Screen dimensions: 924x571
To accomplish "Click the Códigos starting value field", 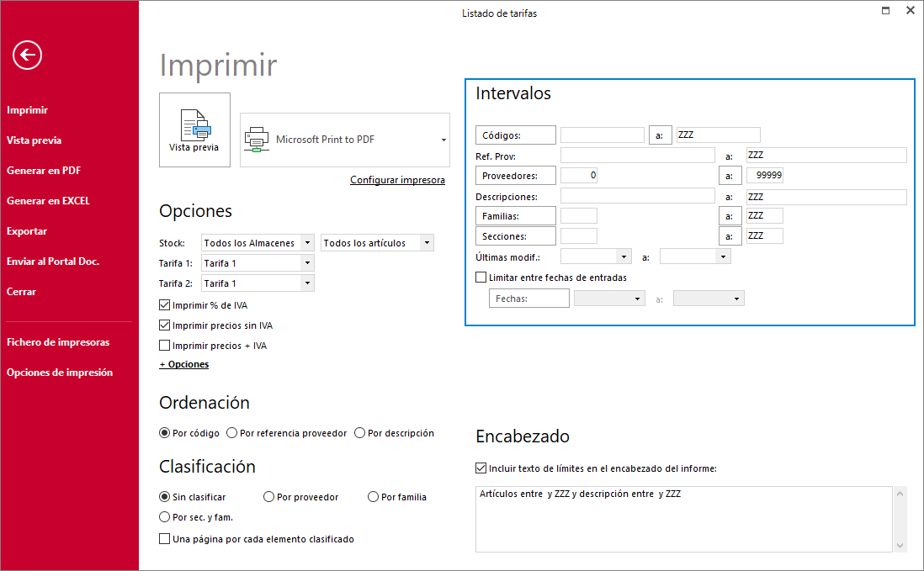I will [x=603, y=135].
